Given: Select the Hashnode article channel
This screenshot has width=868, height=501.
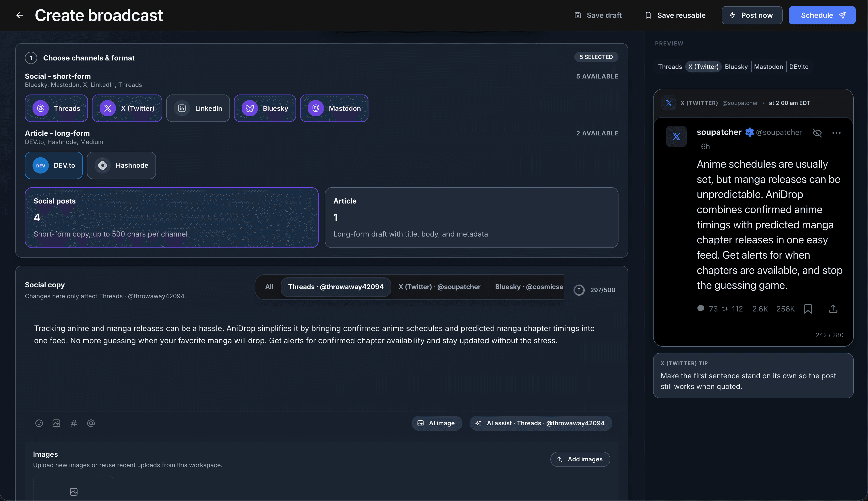Looking at the screenshot, I should pyautogui.click(x=121, y=165).
